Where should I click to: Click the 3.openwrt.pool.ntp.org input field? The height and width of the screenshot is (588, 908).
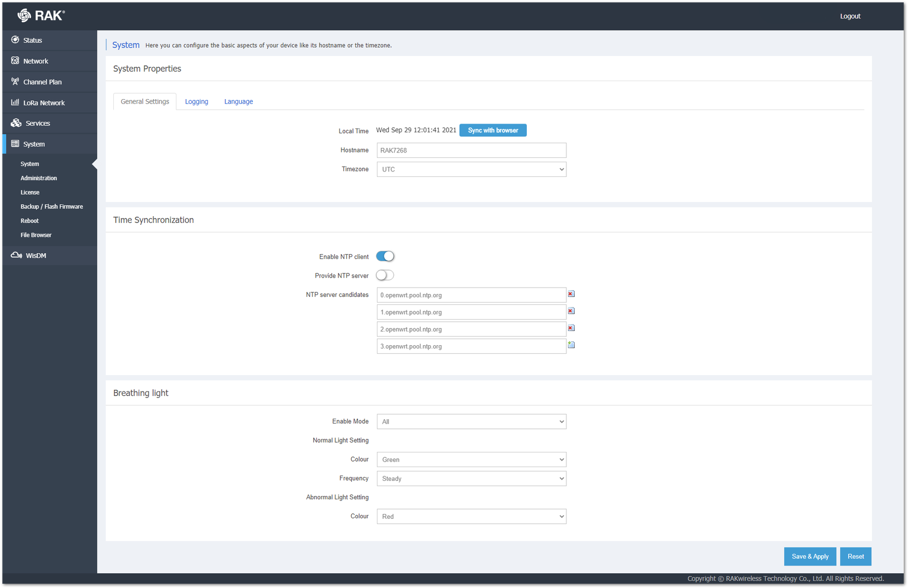tap(472, 346)
